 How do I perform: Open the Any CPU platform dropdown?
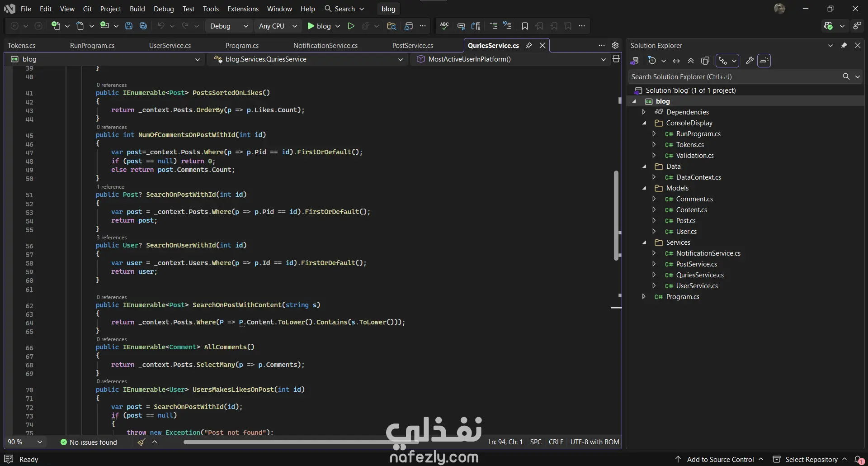click(x=278, y=26)
